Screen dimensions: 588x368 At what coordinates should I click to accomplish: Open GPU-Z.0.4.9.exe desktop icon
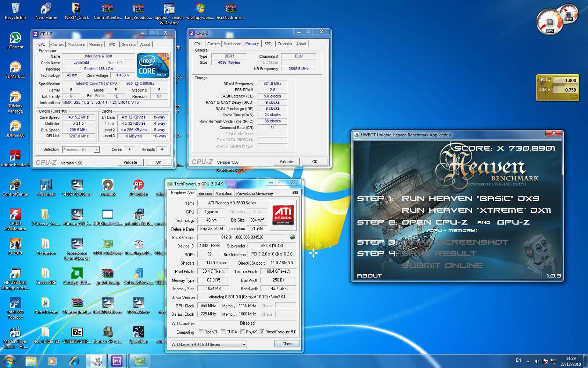[108, 247]
